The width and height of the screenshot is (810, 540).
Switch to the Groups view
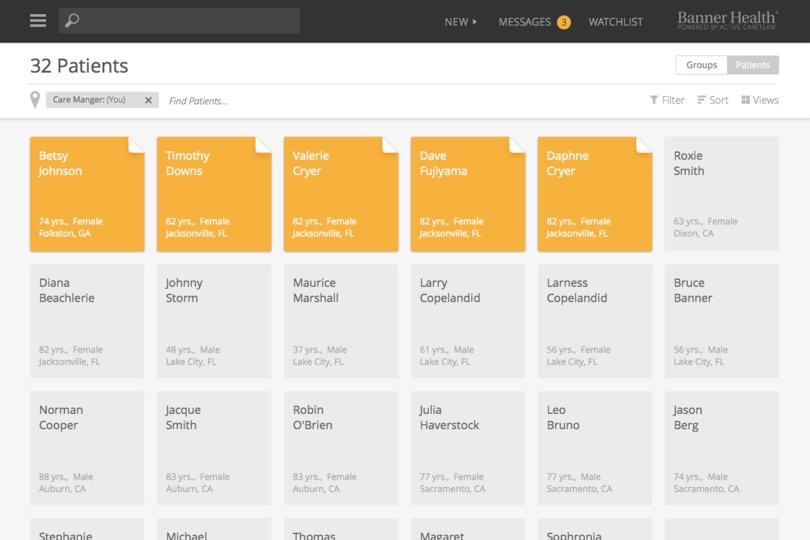tap(701, 65)
